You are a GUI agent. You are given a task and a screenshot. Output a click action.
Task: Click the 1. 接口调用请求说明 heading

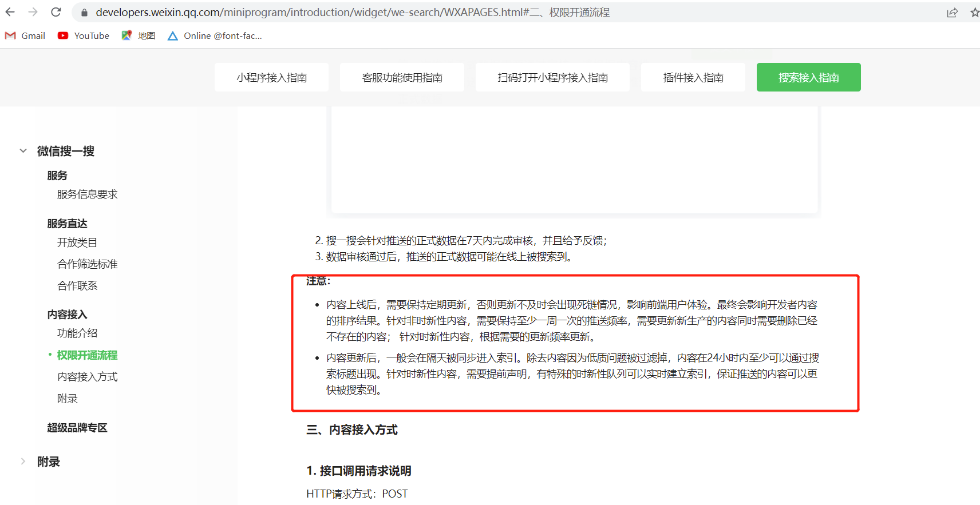coord(359,471)
